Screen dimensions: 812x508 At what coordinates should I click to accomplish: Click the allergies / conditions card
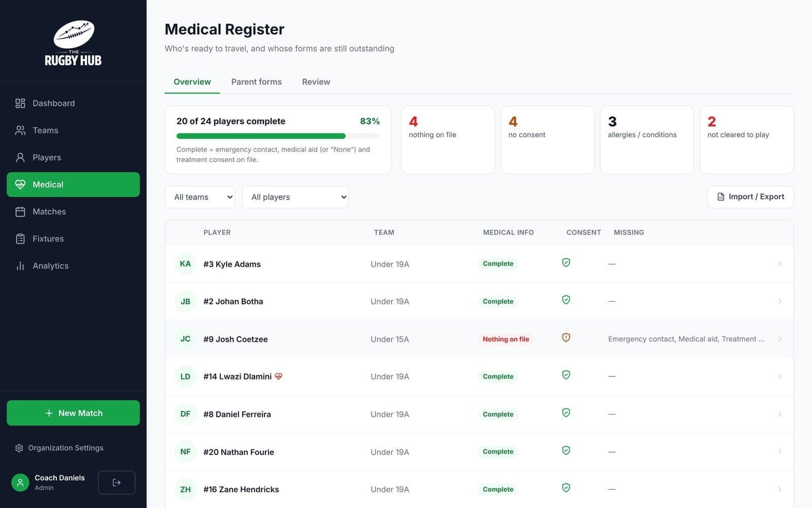(647, 140)
